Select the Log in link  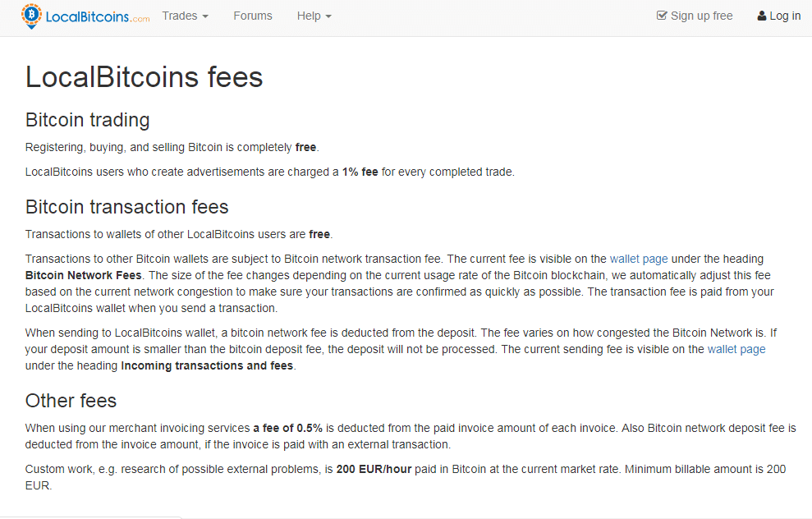(x=779, y=16)
